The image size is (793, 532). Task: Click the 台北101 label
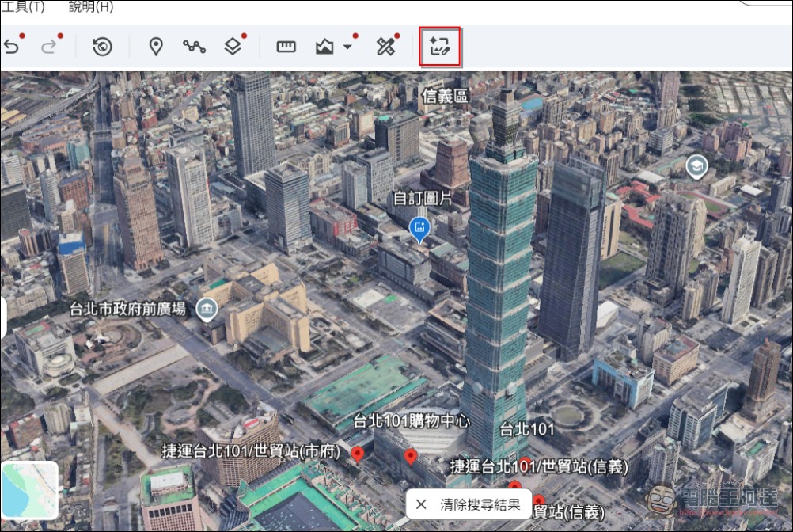point(527,429)
